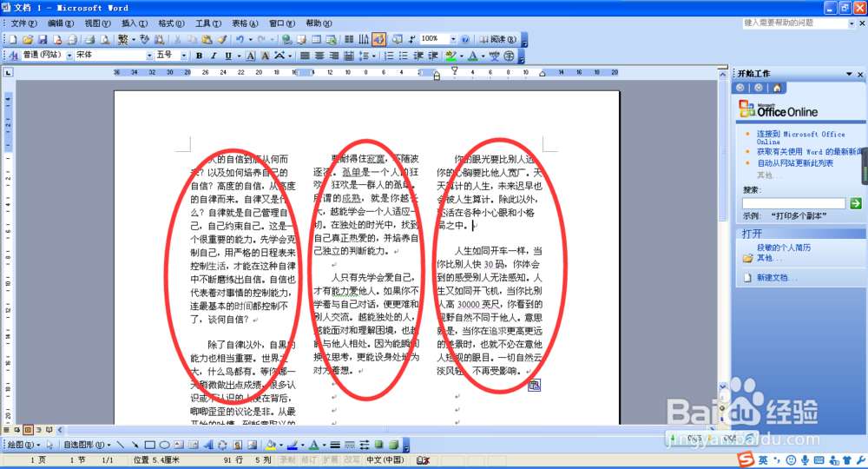The image size is (868, 469).
Task: Select the arrow drawing tool
Action: (x=135, y=445)
